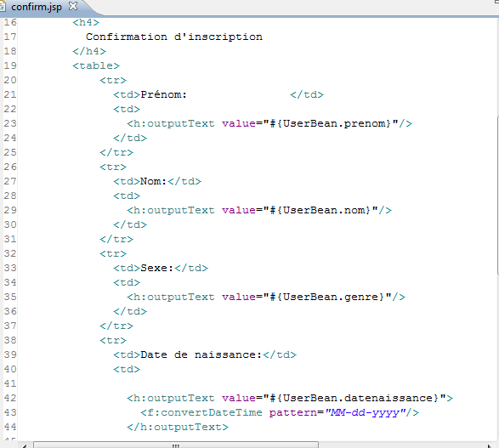Viewport: 499px width, 448px height.
Task: Click the horizontal scrollbar thumb
Action: click(176, 445)
